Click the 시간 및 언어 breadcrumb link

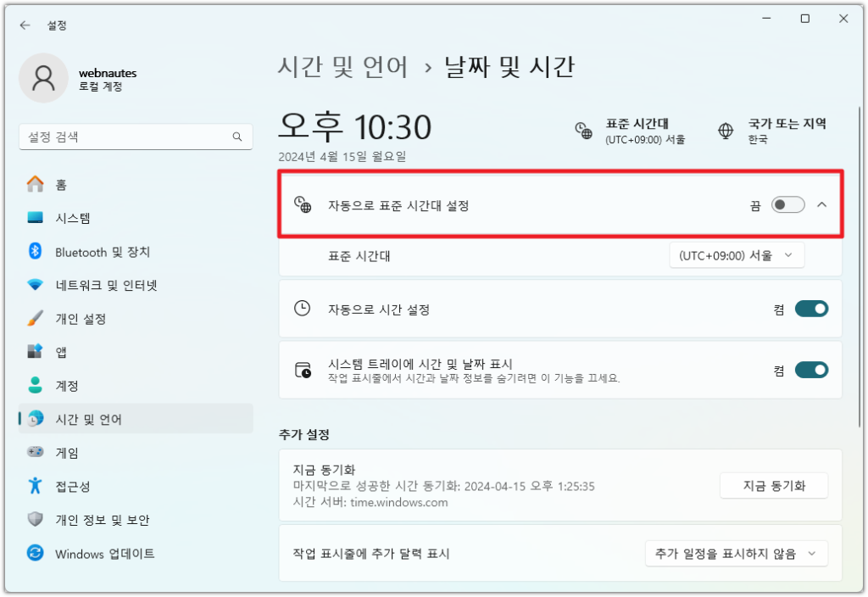342,67
